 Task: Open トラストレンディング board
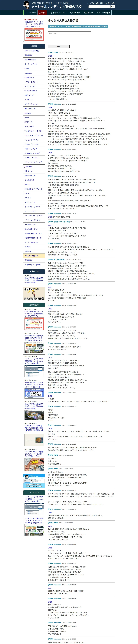34,220
